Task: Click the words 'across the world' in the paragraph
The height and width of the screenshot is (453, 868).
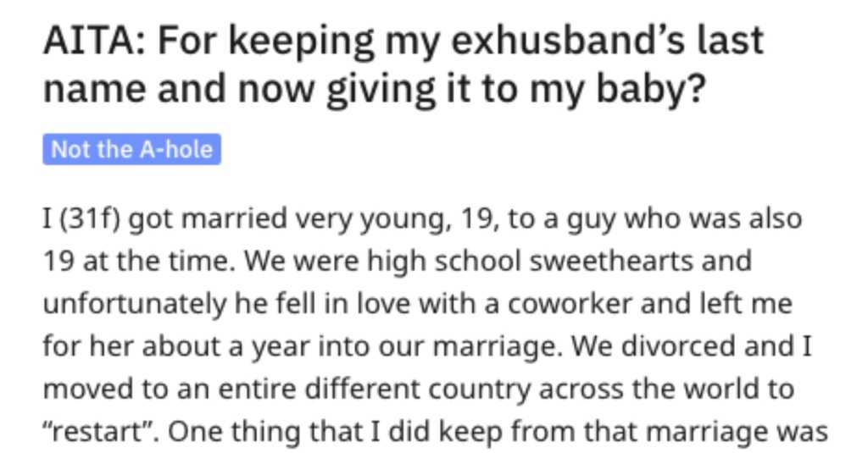Action: point(655,389)
